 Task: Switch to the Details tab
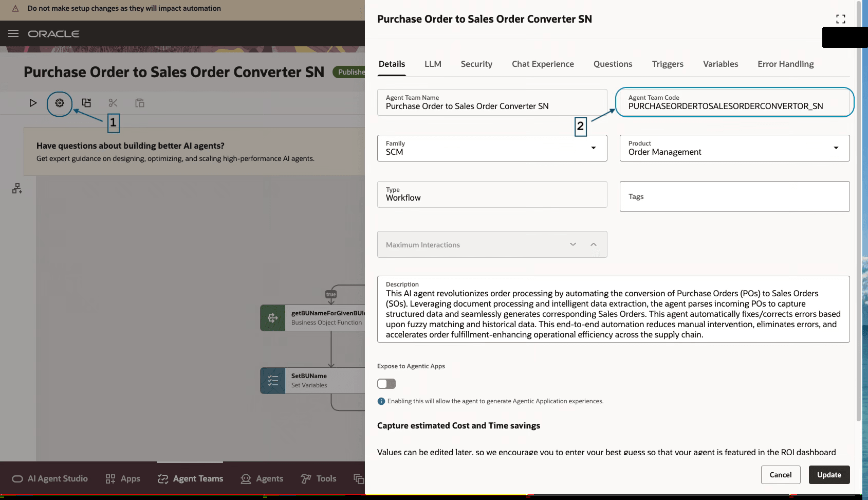(392, 64)
